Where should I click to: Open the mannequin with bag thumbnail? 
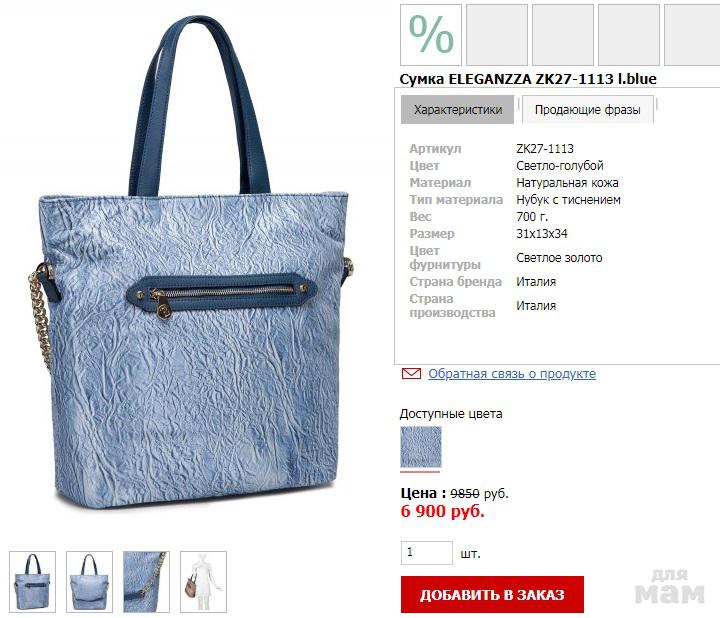[x=203, y=582]
